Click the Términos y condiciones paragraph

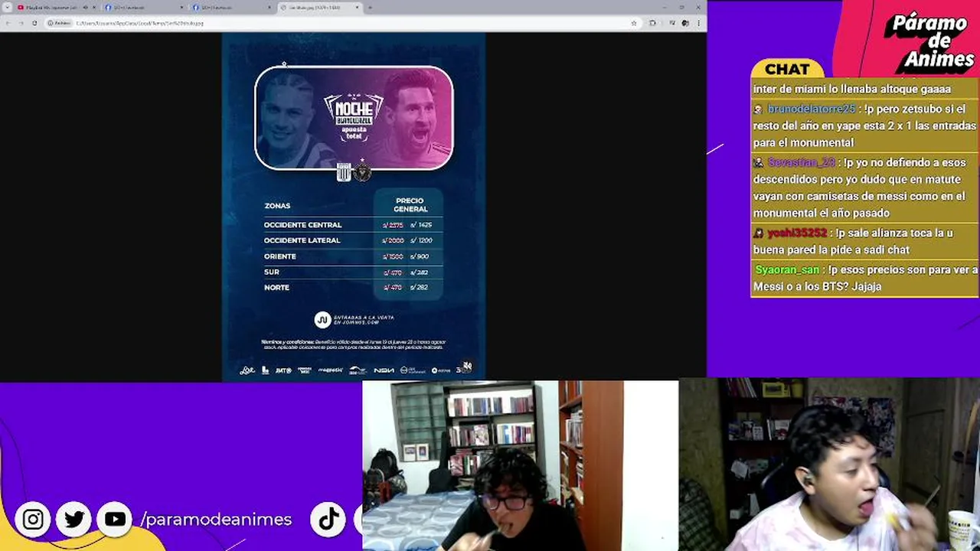click(353, 344)
